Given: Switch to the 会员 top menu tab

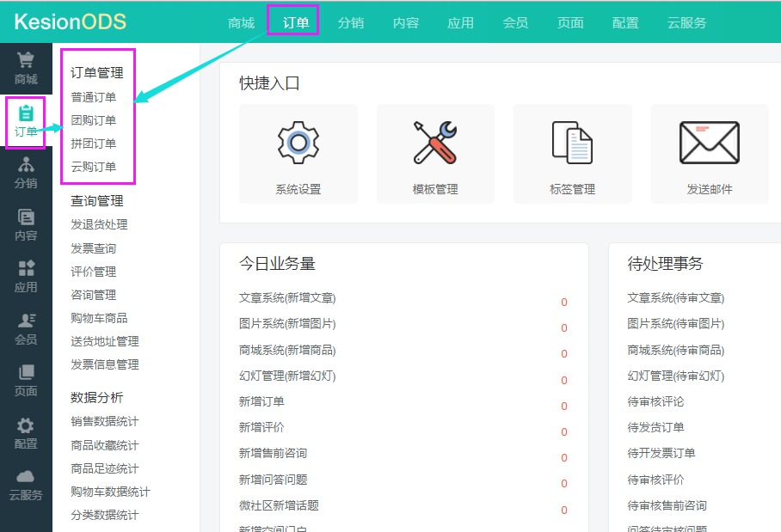Looking at the screenshot, I should 515,23.
